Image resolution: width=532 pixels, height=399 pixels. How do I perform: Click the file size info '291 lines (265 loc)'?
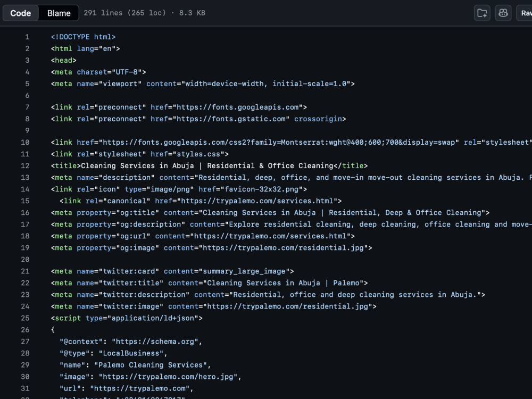(125, 13)
